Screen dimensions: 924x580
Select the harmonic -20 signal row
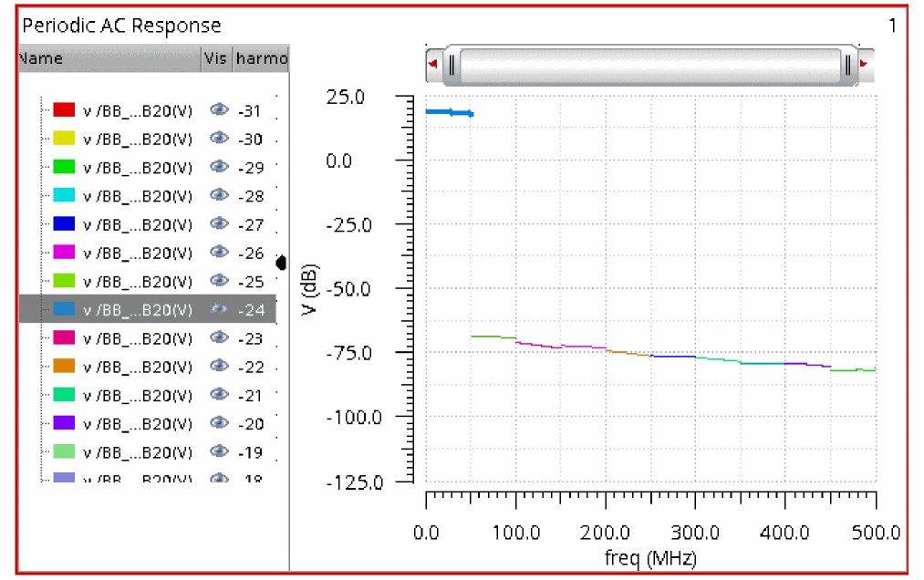pyautogui.click(x=137, y=423)
